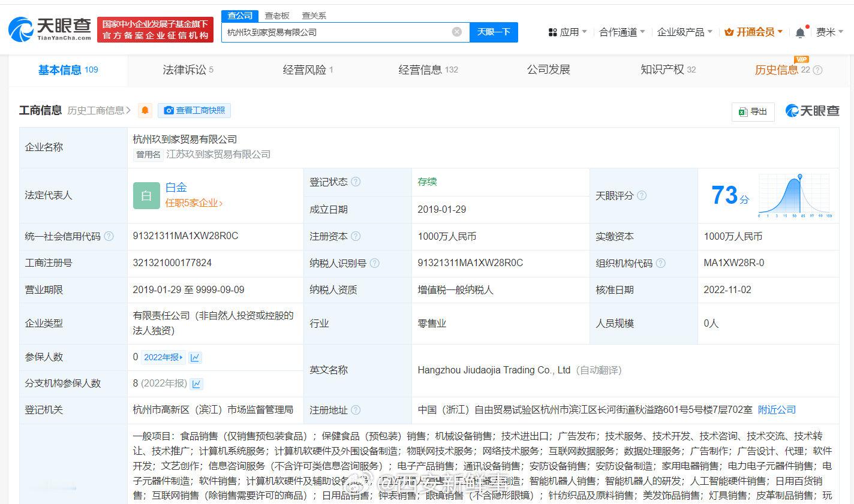854x504 pixels.
Task: Open the 公司发展 tab
Action: (x=548, y=70)
